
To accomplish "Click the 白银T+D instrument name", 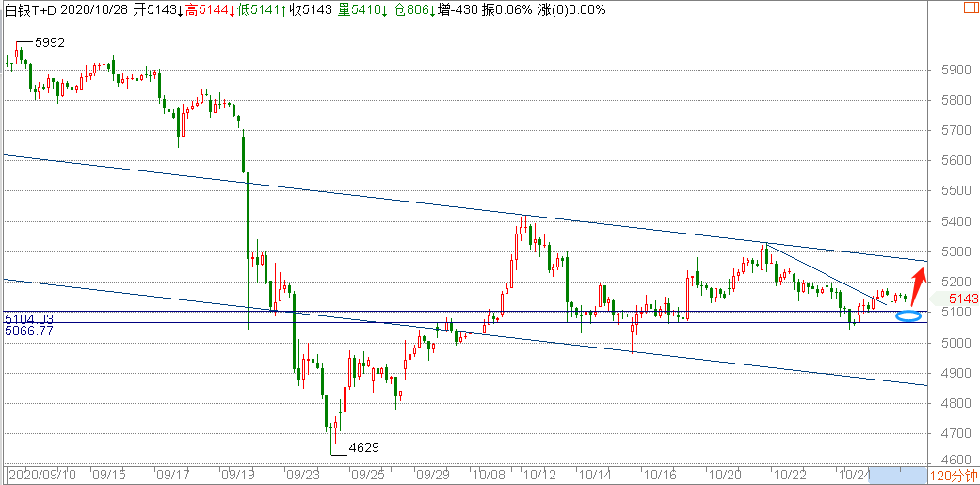I will click(32, 10).
